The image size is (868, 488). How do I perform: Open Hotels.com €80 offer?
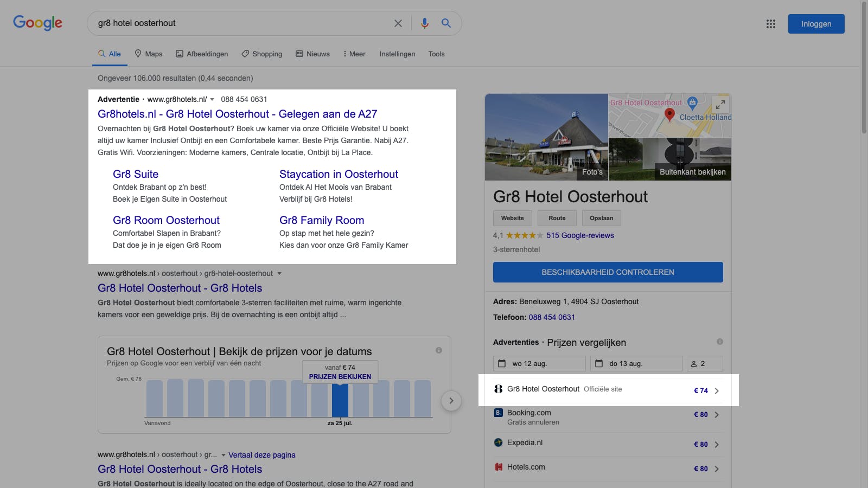point(608,467)
